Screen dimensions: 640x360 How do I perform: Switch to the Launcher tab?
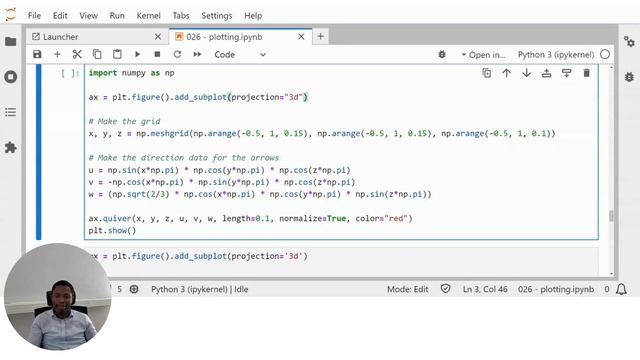pyautogui.click(x=97, y=37)
